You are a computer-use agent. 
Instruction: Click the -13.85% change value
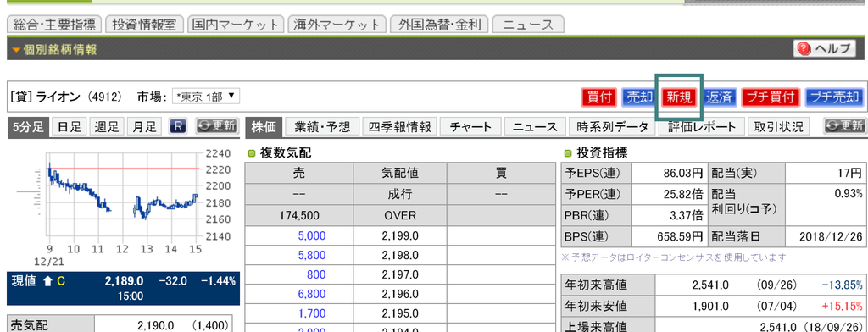pyautogui.click(x=842, y=285)
